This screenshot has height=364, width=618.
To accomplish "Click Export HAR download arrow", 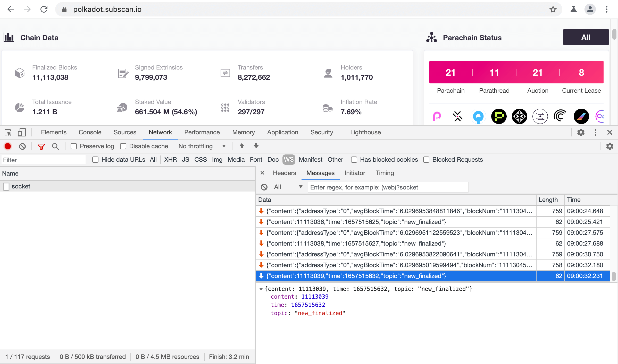I will [x=256, y=146].
